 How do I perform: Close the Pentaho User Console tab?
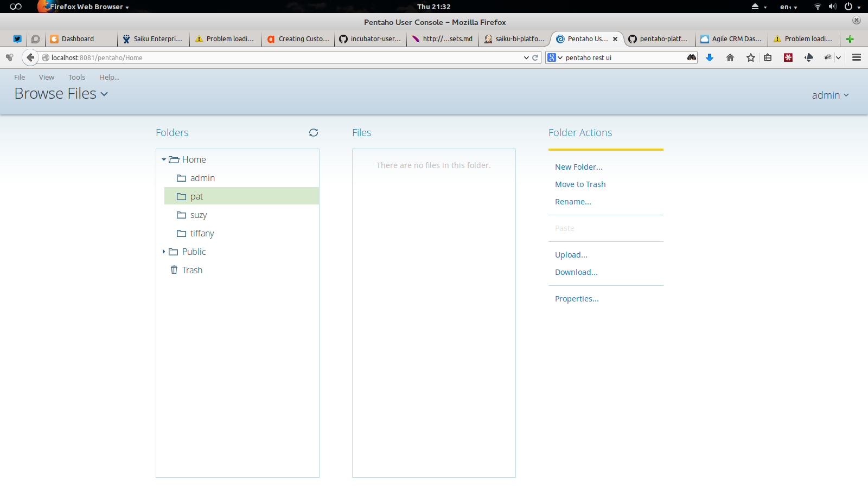(x=615, y=39)
